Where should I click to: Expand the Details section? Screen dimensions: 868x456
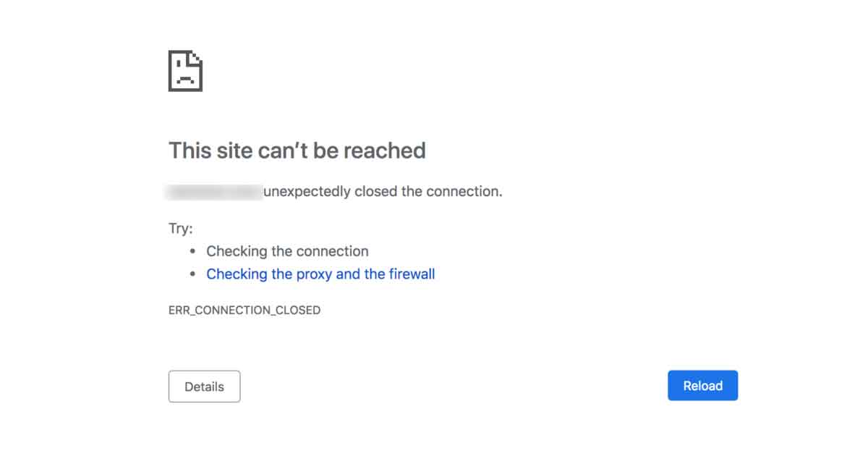click(204, 386)
